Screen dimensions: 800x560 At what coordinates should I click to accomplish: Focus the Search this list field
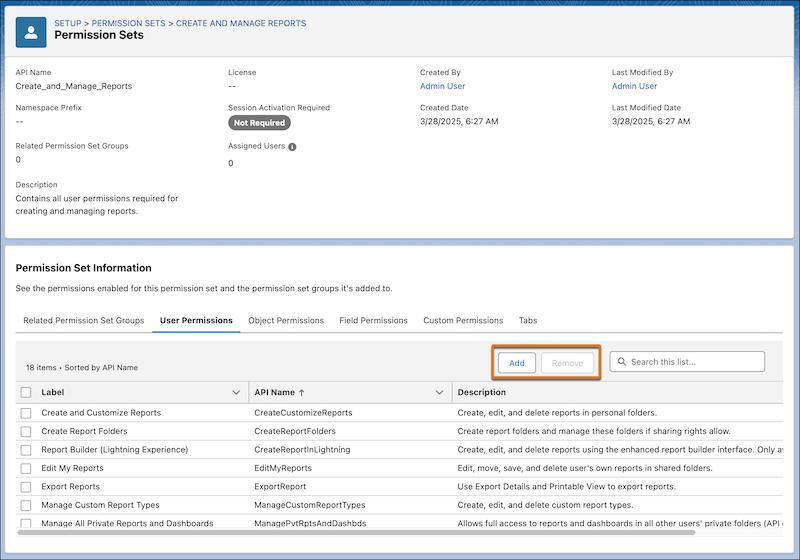click(x=695, y=362)
